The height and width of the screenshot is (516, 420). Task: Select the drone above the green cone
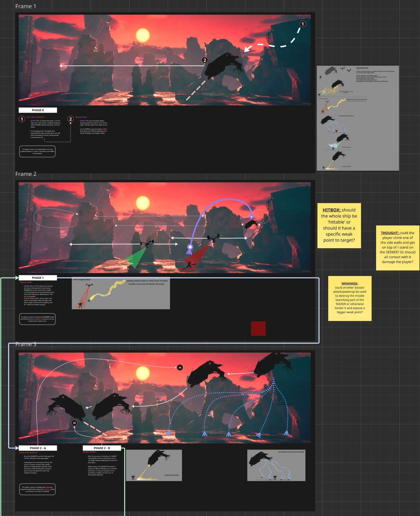(x=147, y=243)
